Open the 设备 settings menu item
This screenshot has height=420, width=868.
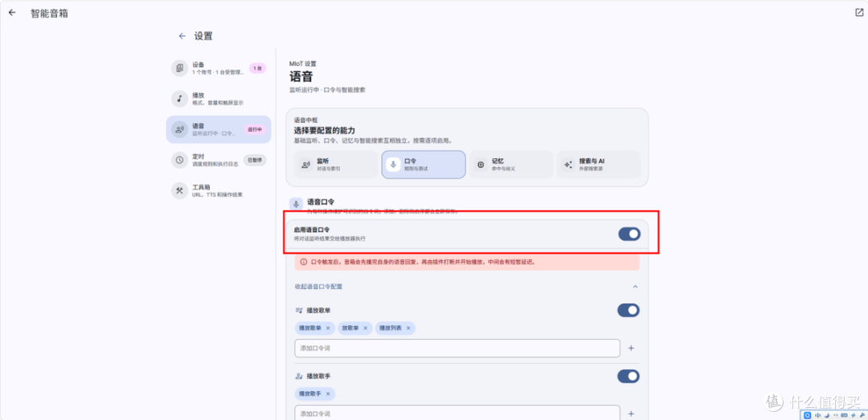tap(219, 68)
